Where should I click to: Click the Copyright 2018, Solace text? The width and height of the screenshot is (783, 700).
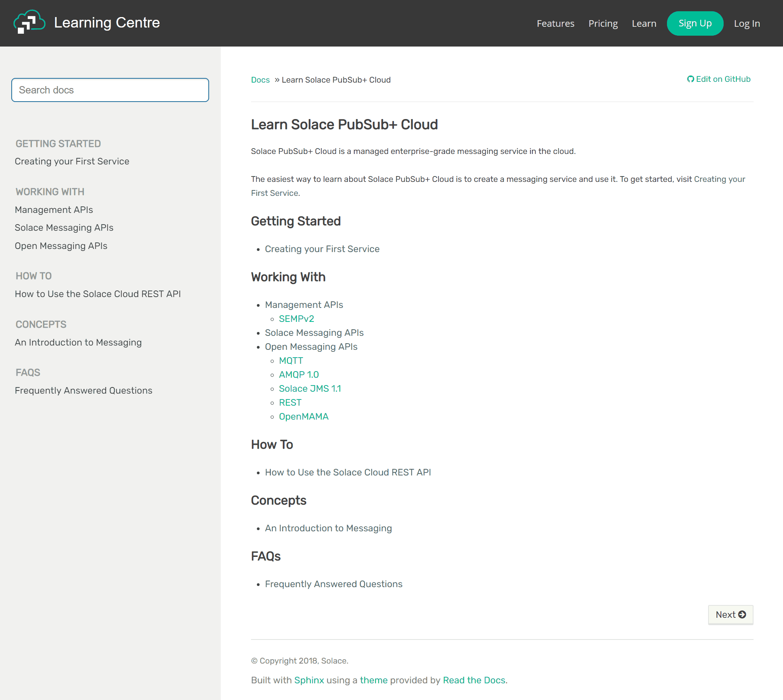[300, 661]
